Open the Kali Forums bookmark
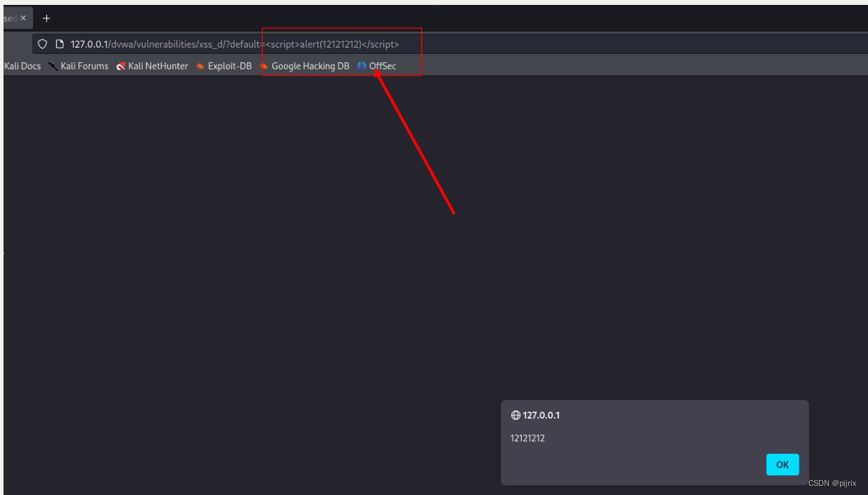This screenshot has height=495, width=868. coord(78,66)
